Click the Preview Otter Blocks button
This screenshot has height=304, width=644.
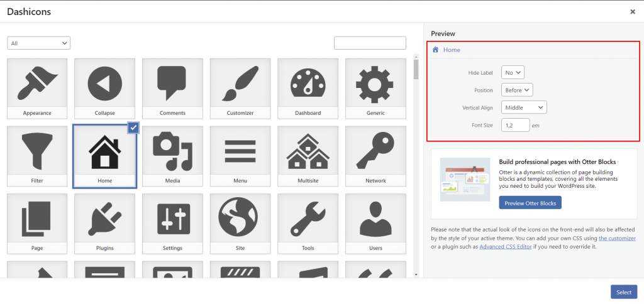(530, 203)
